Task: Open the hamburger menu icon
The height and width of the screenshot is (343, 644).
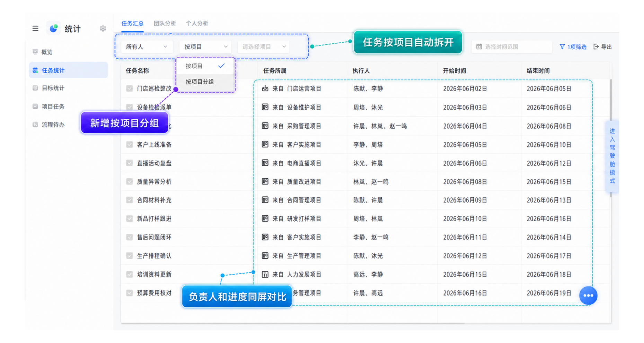Action: (x=35, y=28)
